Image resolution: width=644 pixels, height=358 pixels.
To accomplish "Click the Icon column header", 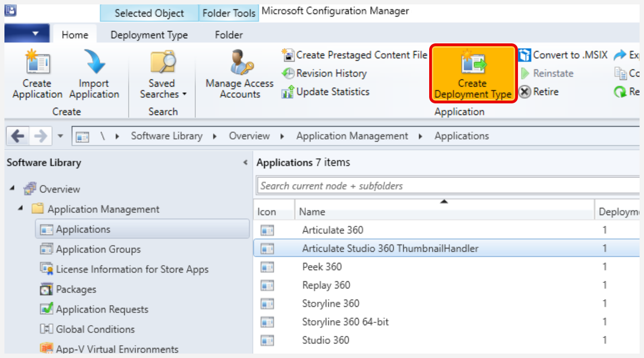I will click(274, 211).
